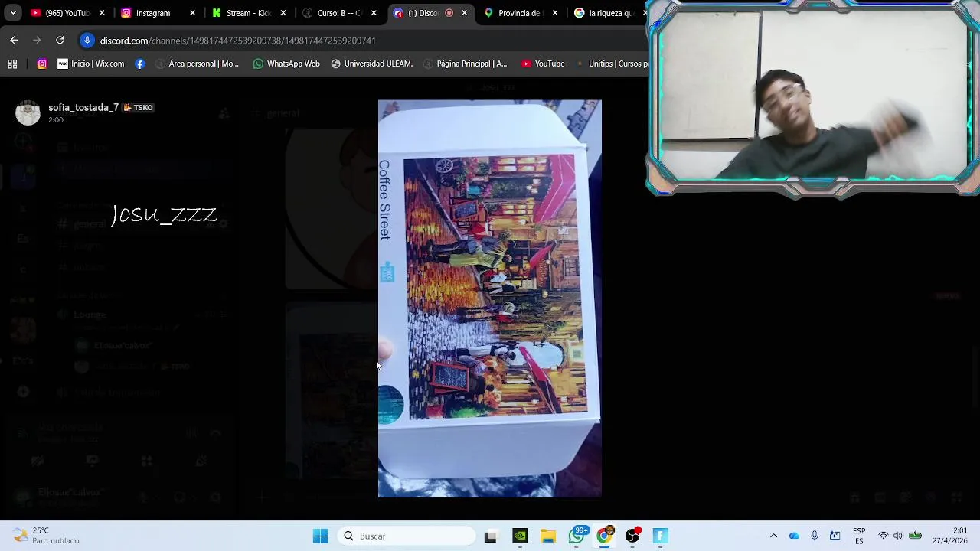
Task: Click the microphone tray icon
Action: 815,536
